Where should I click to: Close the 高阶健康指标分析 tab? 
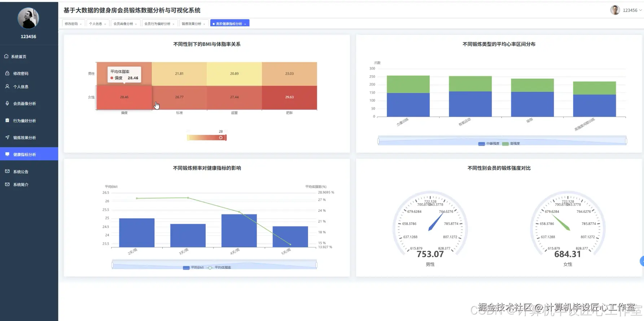click(x=245, y=24)
